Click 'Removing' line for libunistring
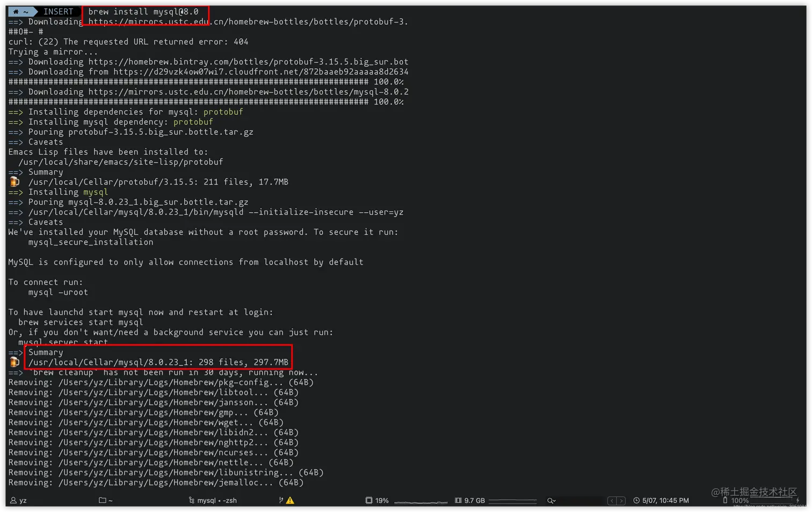The height and width of the screenshot is (512, 812). pyautogui.click(x=166, y=473)
